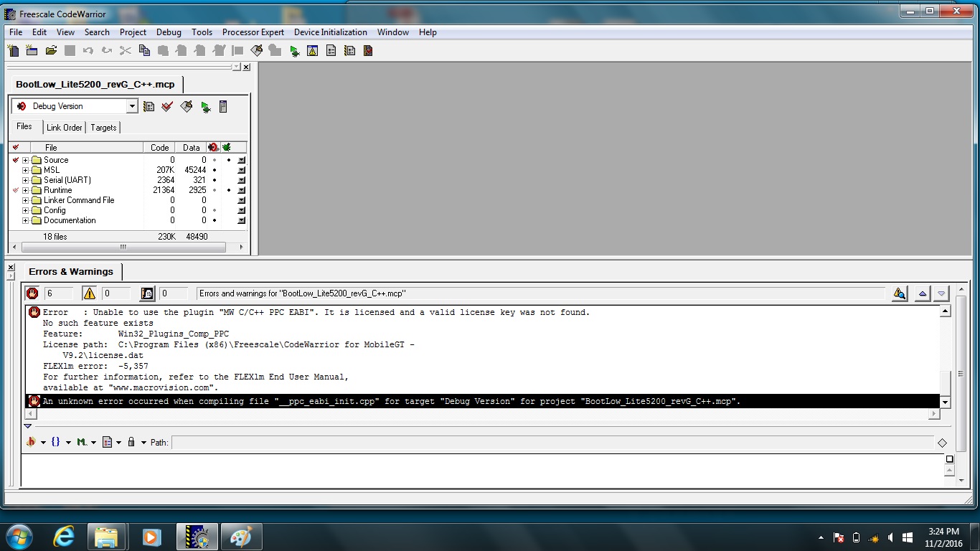Open the checklist page icon in main toolbar
This screenshot has height=551, width=980.
tap(331, 50)
